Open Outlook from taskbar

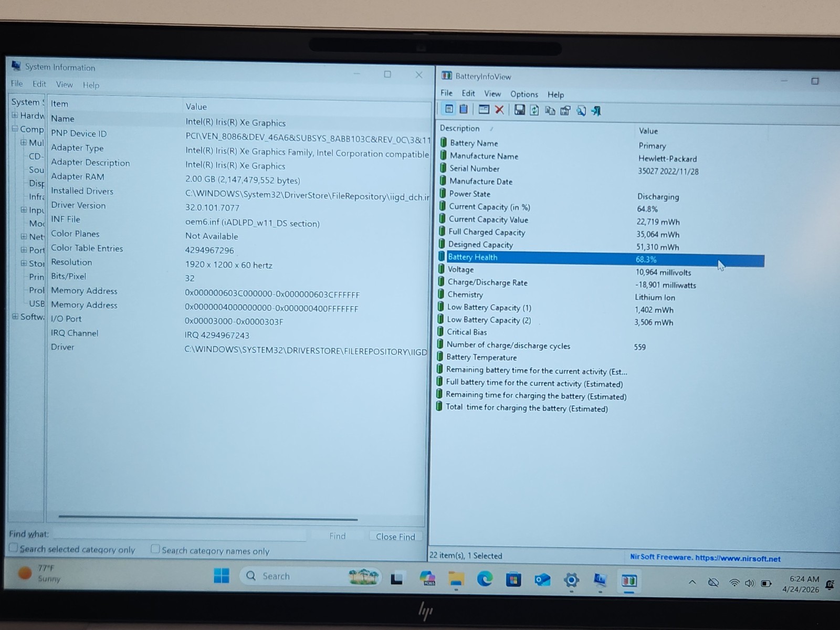pos(542,580)
